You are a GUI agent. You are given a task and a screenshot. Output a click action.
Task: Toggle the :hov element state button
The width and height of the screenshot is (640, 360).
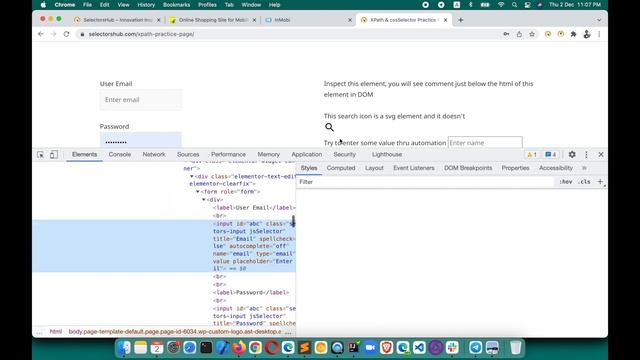(566, 182)
